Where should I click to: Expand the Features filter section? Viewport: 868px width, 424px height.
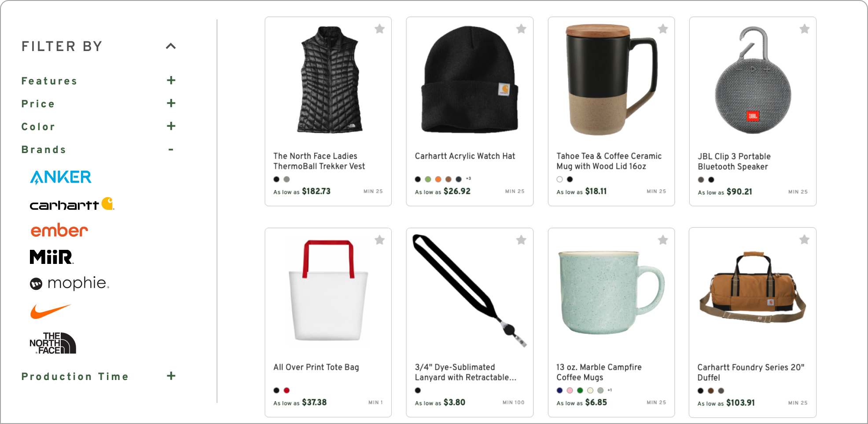pyautogui.click(x=171, y=80)
